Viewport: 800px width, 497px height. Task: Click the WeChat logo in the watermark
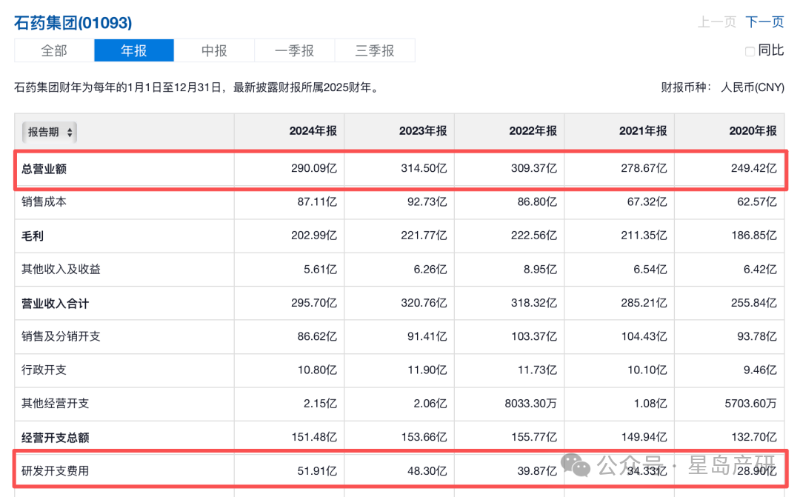[576, 465]
